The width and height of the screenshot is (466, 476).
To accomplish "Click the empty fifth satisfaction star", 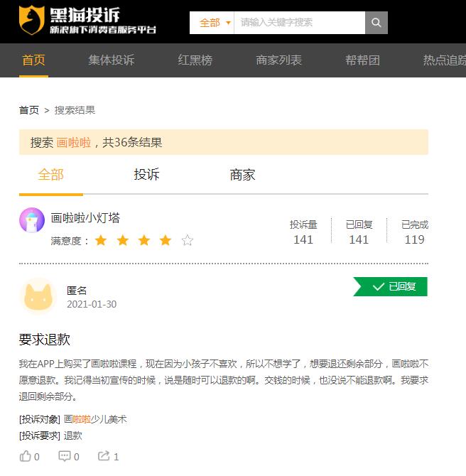I will click(x=188, y=240).
